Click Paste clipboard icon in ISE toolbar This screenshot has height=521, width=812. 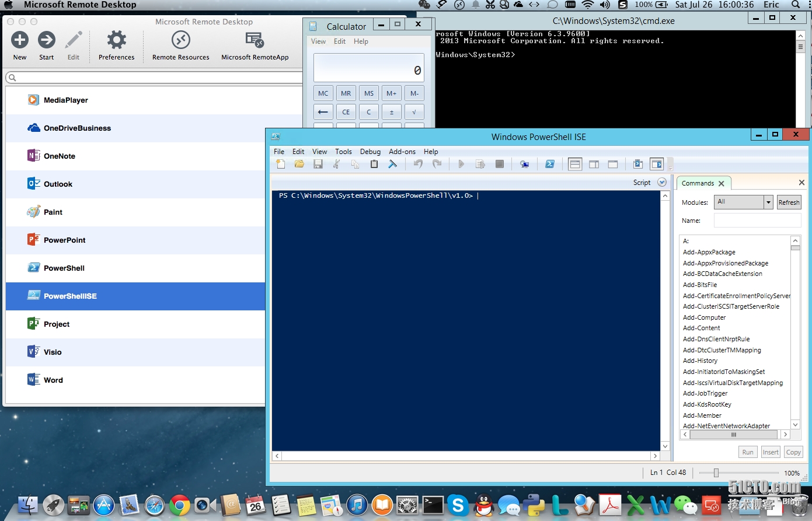pos(374,165)
